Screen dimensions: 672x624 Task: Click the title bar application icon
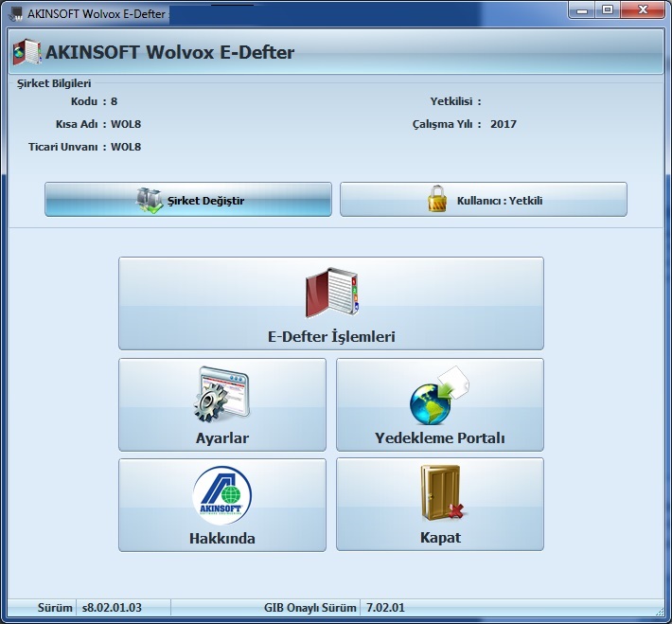[16, 13]
